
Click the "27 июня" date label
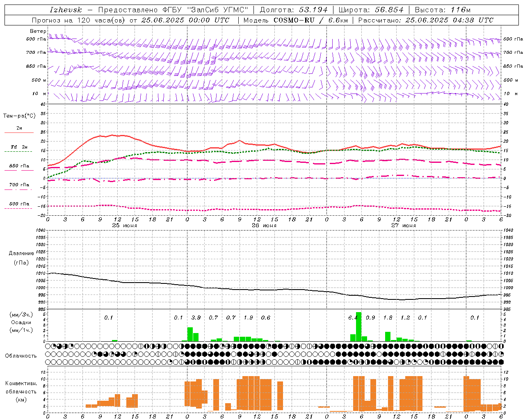tap(403, 226)
